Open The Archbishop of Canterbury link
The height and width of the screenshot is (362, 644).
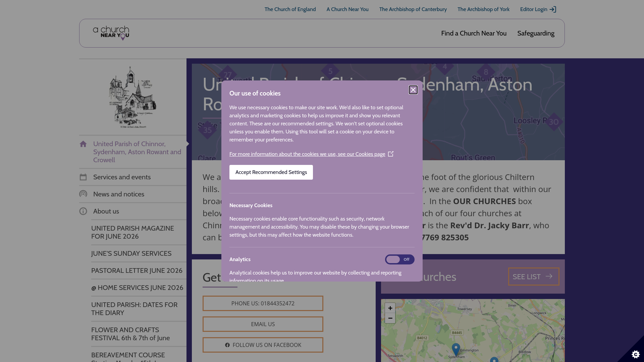[413, 9]
